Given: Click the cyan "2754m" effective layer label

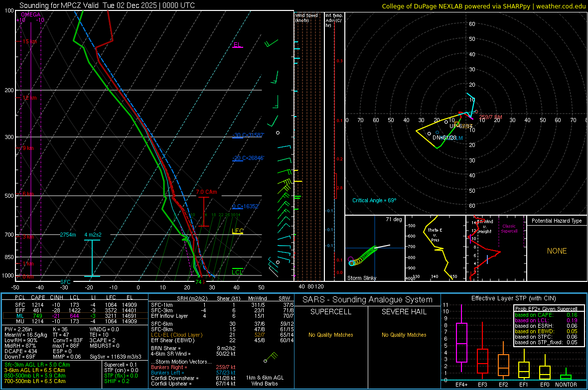Looking at the screenshot, I should [68, 235].
